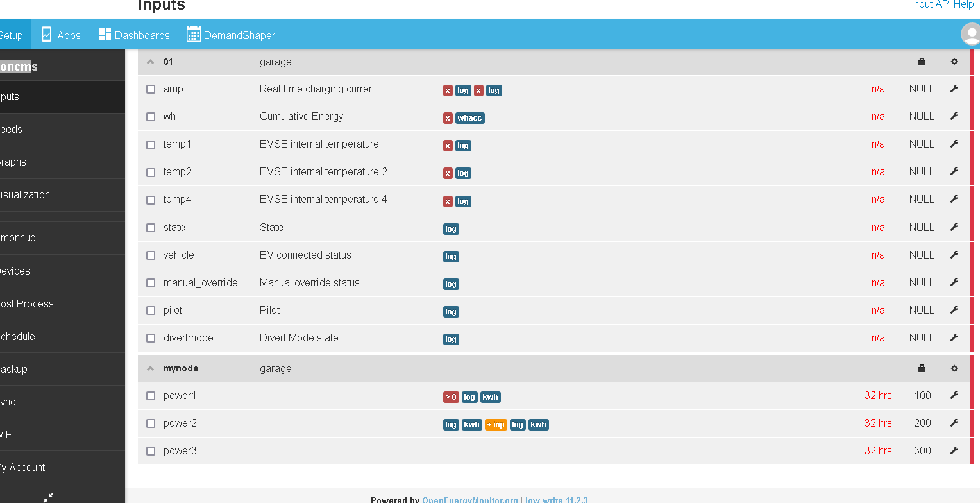Click '+ inp' process badge on power2
The width and height of the screenshot is (980, 503).
point(496,425)
